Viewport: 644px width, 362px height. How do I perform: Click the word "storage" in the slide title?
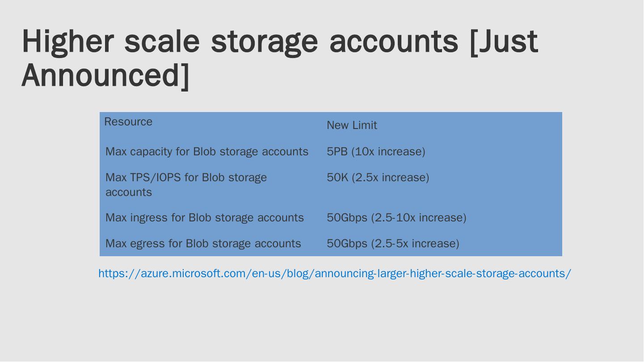[x=264, y=41]
